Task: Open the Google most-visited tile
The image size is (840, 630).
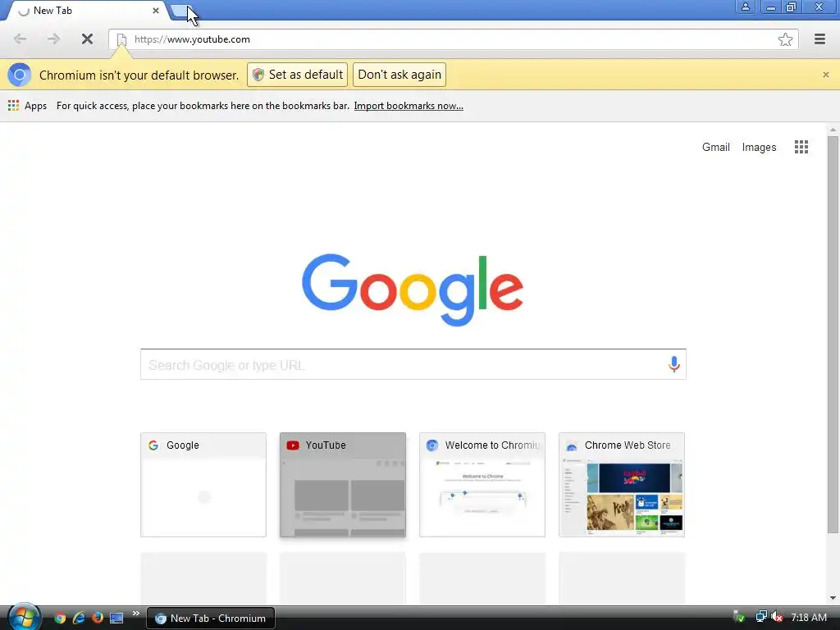Action: click(x=203, y=485)
